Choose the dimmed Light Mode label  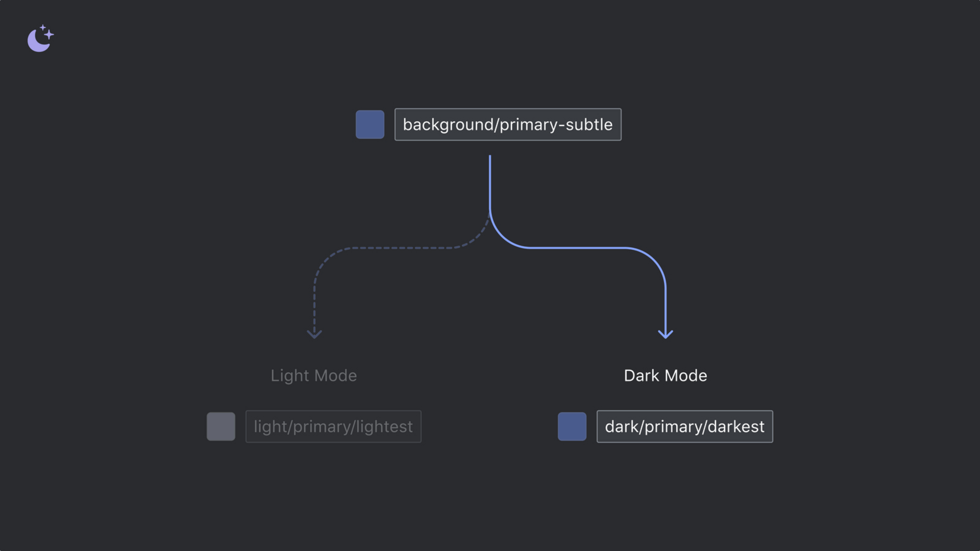314,375
